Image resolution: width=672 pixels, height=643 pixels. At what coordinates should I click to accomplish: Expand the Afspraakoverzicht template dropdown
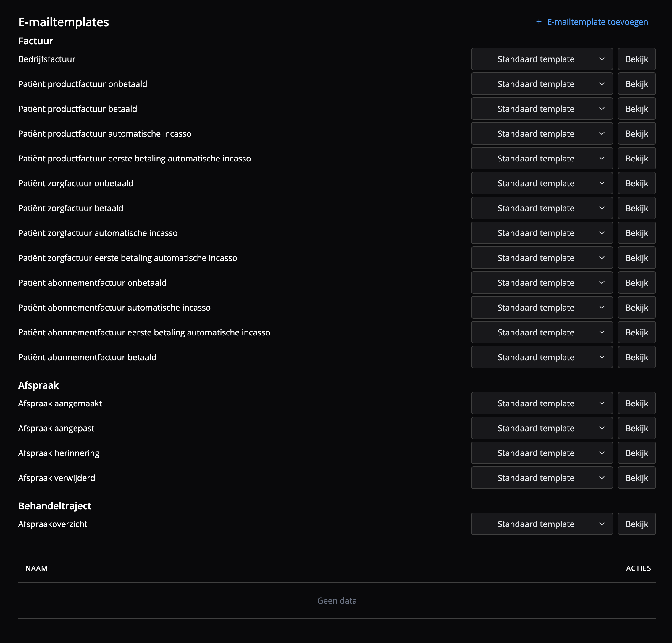[x=542, y=524]
